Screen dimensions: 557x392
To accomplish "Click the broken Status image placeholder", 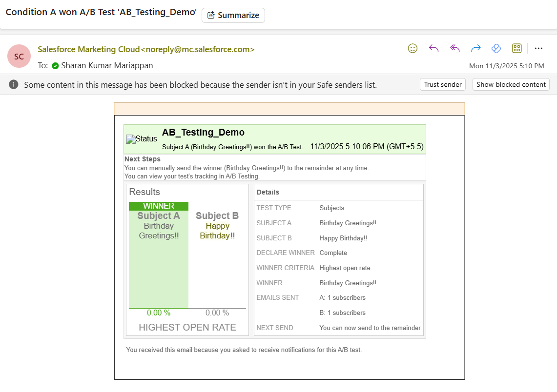I will (x=142, y=139).
